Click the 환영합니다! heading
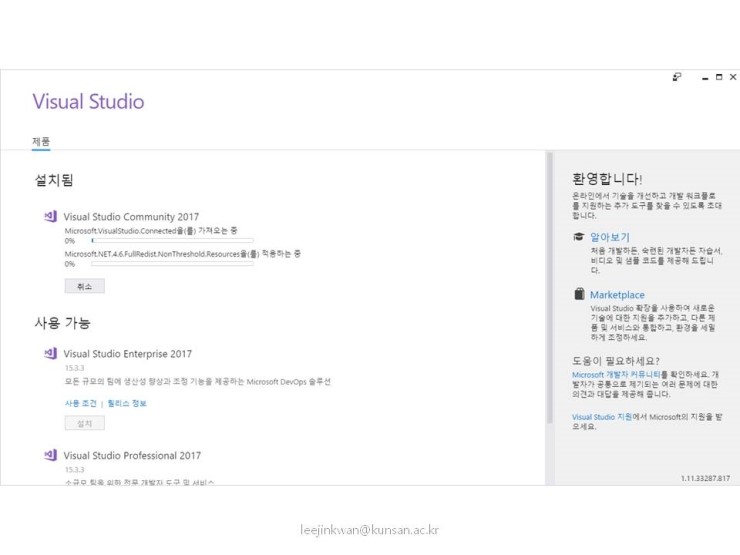 pos(607,179)
